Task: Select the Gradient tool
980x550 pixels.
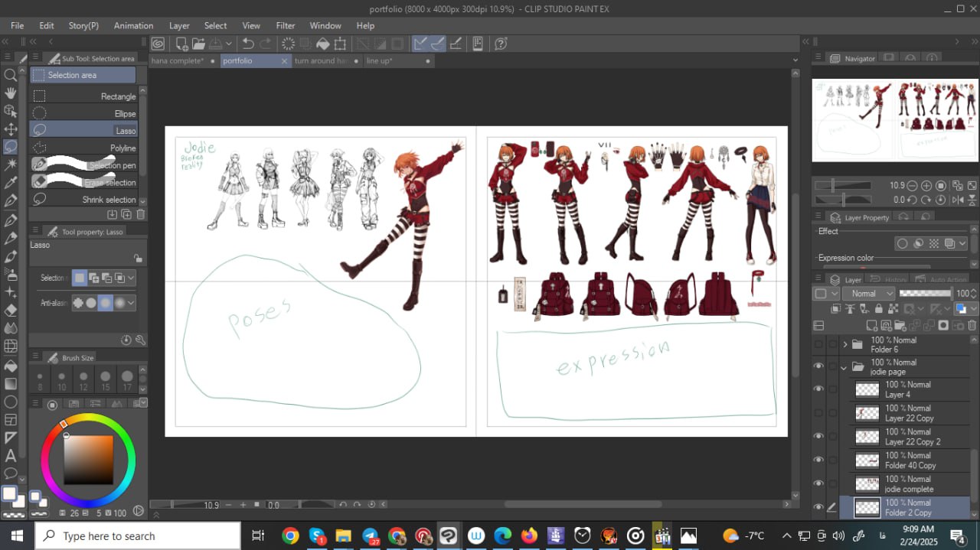Action: pos(11,383)
